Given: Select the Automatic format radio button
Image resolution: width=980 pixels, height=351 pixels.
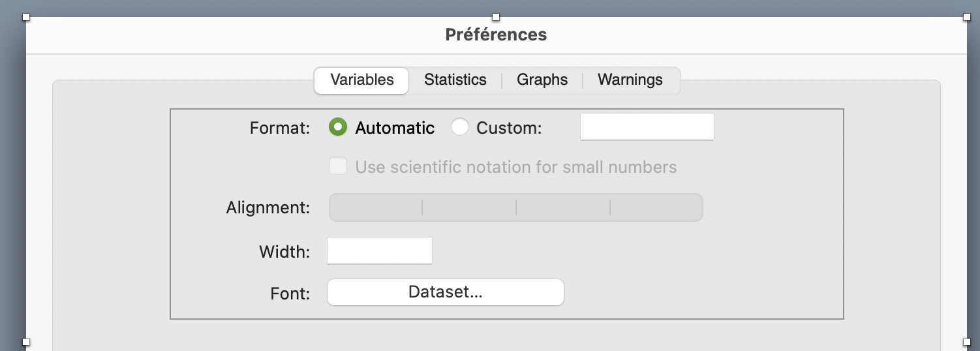Looking at the screenshot, I should [x=338, y=127].
